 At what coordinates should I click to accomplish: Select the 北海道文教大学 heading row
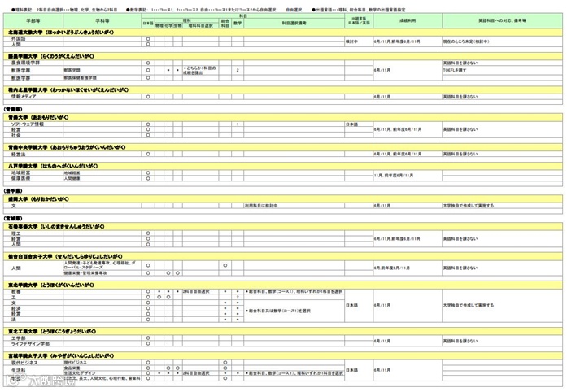click(283, 33)
